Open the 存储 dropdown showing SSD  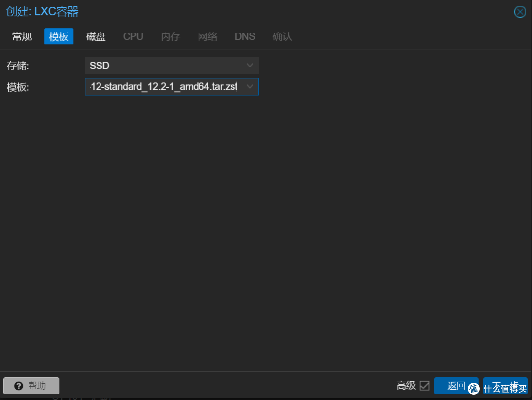(167, 65)
